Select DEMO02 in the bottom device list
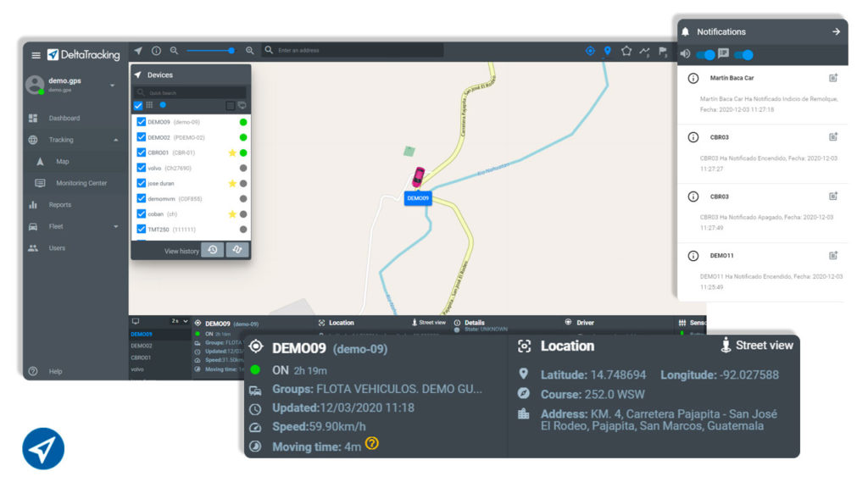The image size is (868, 488). point(142,346)
